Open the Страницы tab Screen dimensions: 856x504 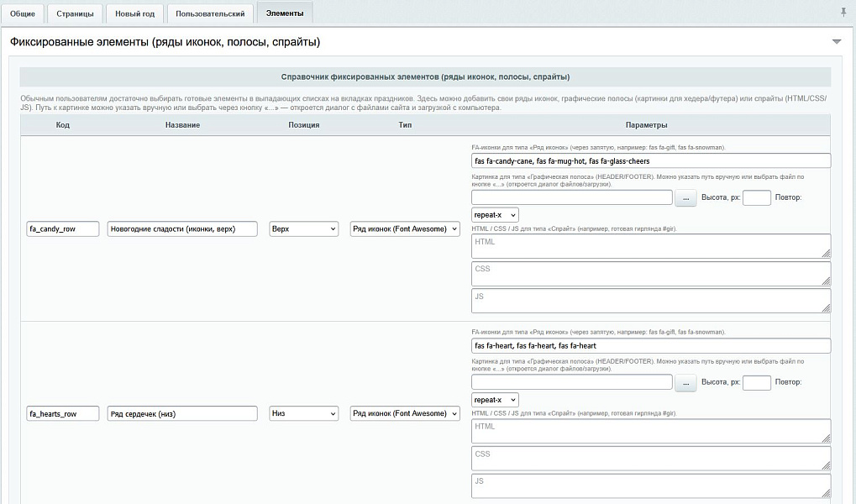tap(75, 13)
